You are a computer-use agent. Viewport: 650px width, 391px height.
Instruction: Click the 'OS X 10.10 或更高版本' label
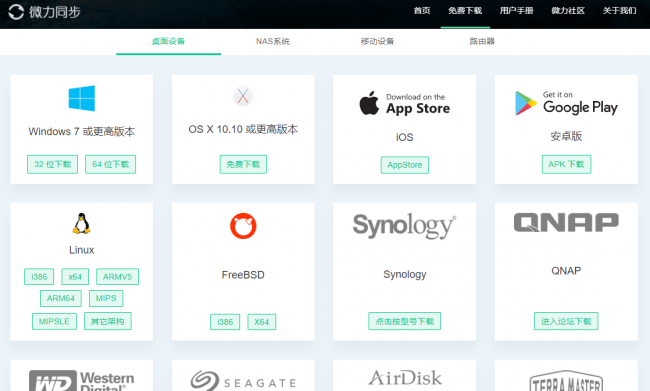click(243, 129)
